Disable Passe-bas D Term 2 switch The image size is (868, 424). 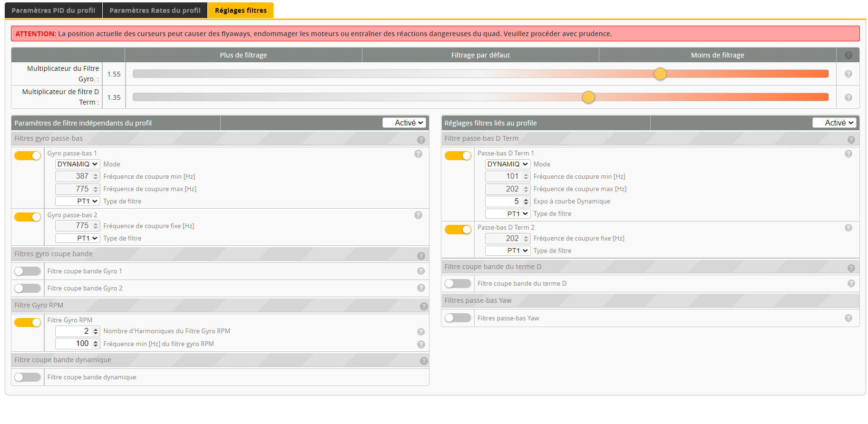pyautogui.click(x=458, y=230)
